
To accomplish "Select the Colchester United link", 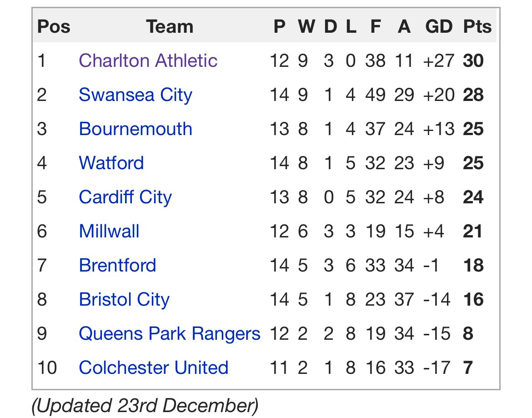I will (x=153, y=368).
